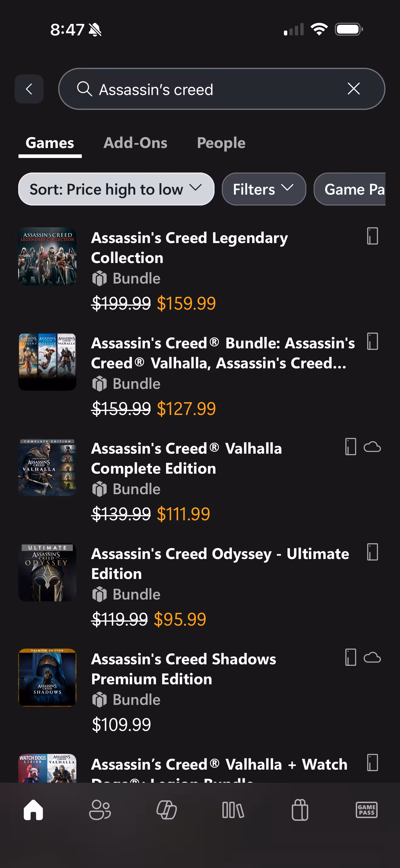This screenshot has height=868, width=400.
Task: Clear the search field text
Action: click(x=353, y=89)
